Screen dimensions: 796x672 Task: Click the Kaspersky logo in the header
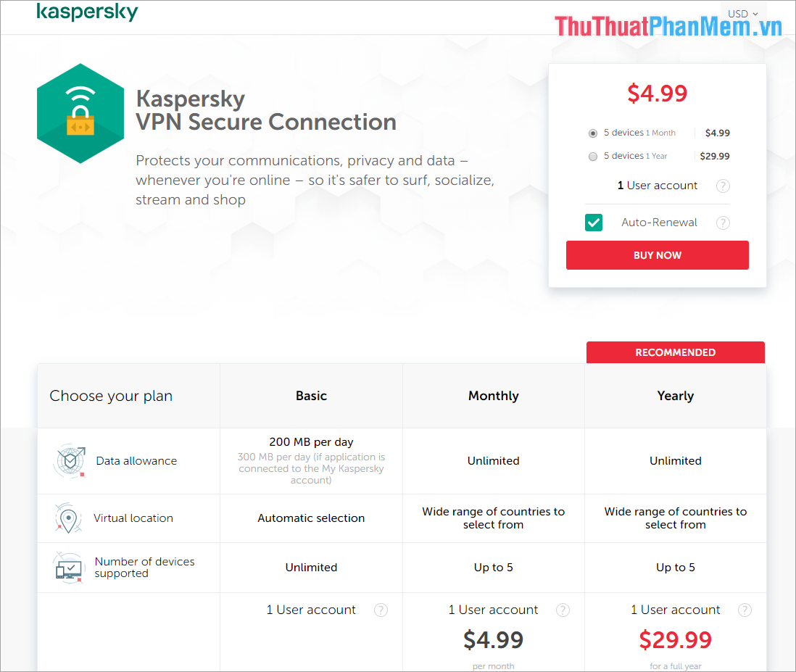pos(87,12)
